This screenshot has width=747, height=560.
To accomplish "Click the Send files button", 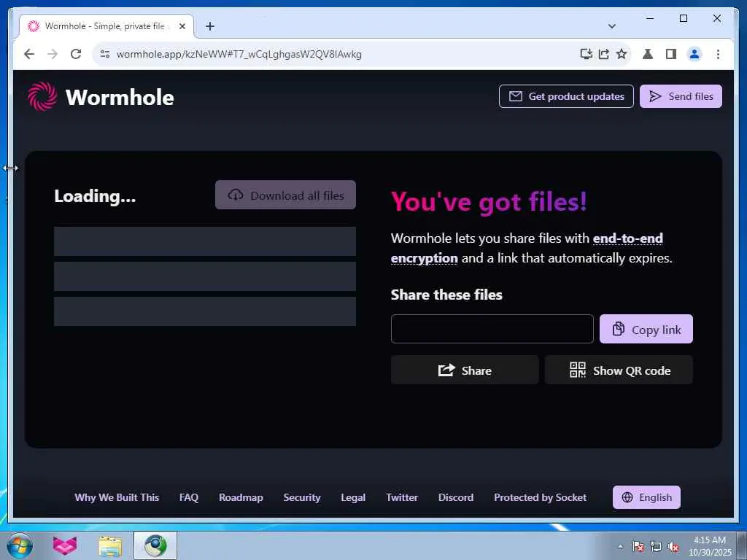I will point(681,96).
